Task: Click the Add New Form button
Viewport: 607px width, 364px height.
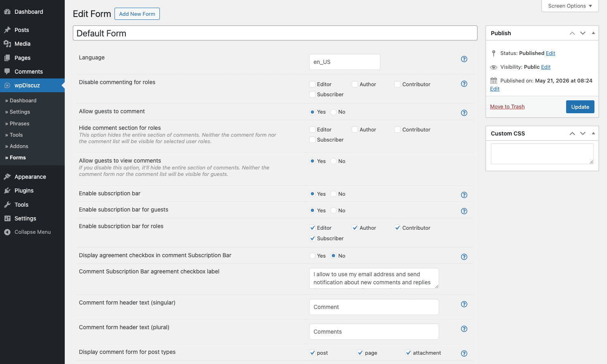Action: tap(137, 14)
